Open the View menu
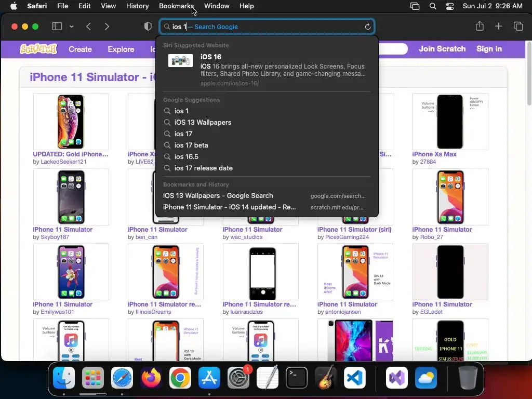Screen dimensions: 532x399 (108, 6)
